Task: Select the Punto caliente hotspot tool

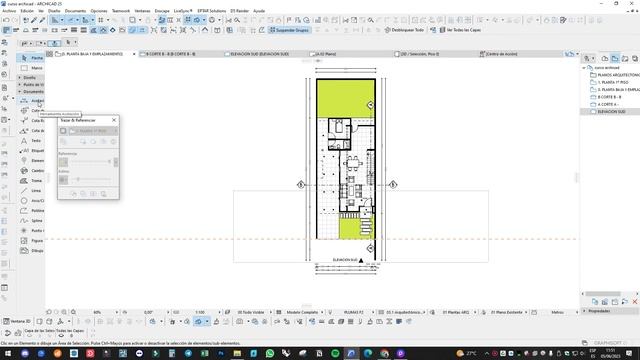Action: 31,231
